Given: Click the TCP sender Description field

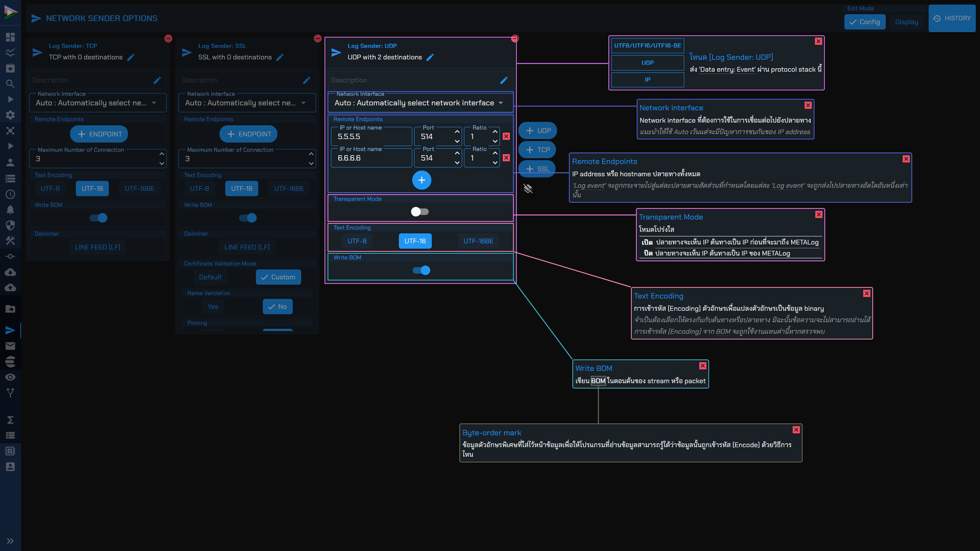Looking at the screenshot, I should [x=98, y=80].
